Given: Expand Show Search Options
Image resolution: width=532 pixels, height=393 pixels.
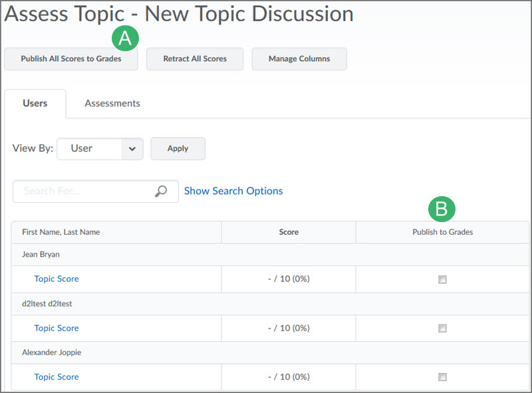Looking at the screenshot, I should coord(233,191).
